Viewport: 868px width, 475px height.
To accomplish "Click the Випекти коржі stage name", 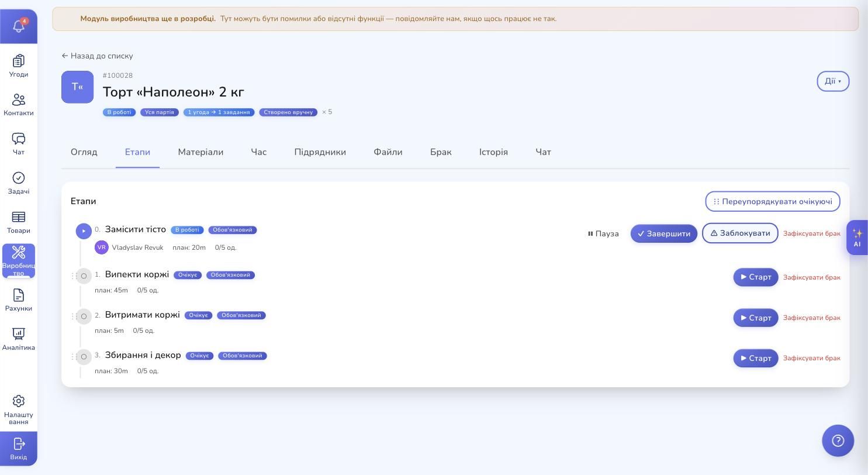I will [137, 274].
